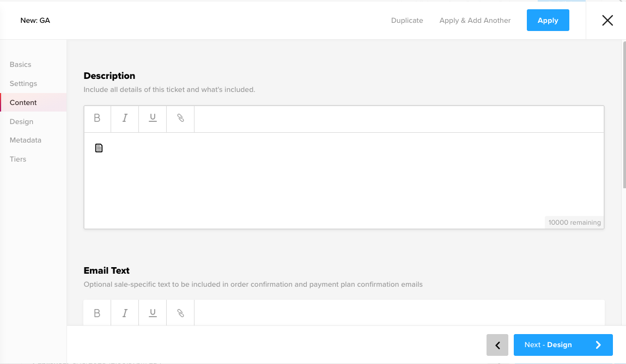Viewport: 626px width, 364px height.
Task: Click the "10000 remaining" counter
Action: tap(574, 223)
